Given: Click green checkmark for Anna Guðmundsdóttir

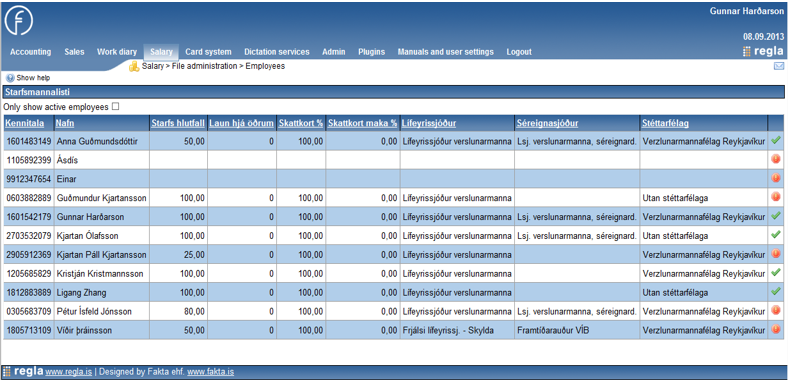Looking at the screenshot, I should [776, 141].
